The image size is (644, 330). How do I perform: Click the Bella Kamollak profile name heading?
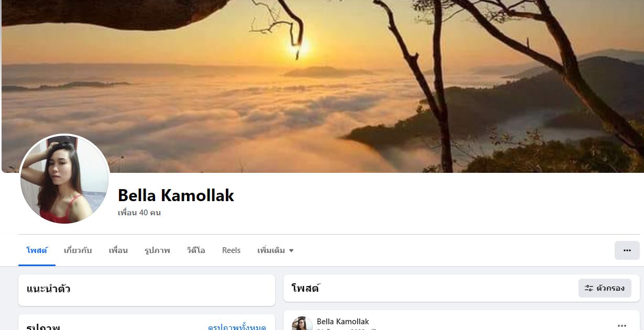coord(176,195)
